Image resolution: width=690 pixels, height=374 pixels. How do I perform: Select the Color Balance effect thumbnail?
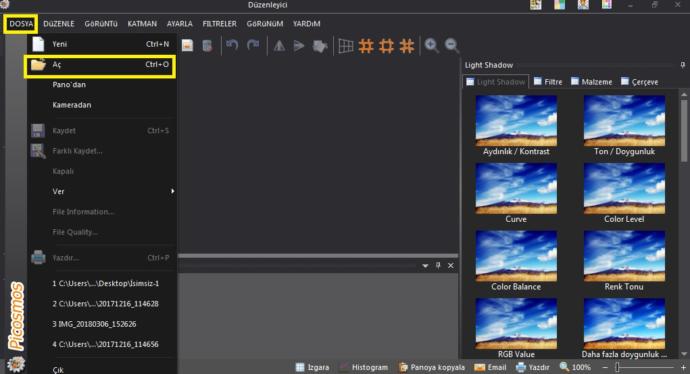[516, 256]
